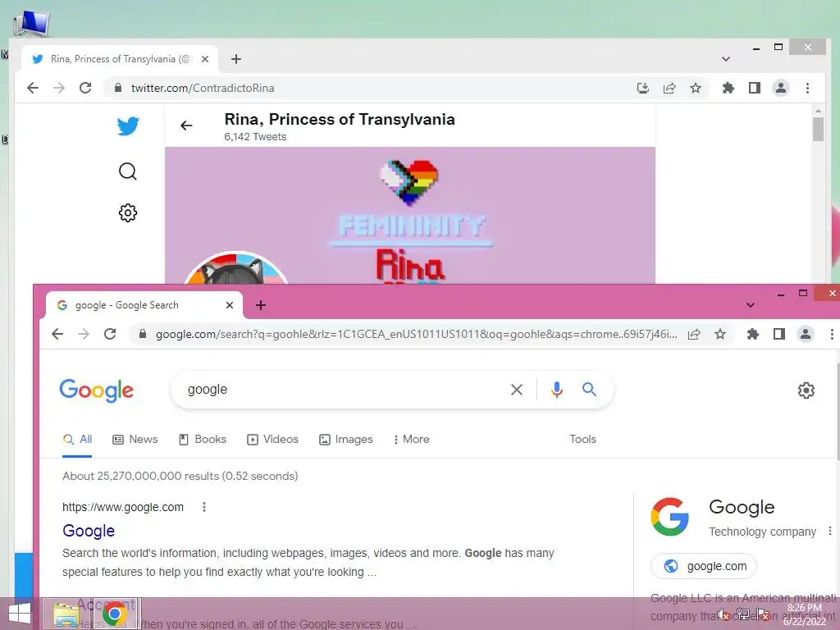Switch to the All results tab
The height and width of the screenshot is (630, 840).
pyautogui.click(x=77, y=440)
